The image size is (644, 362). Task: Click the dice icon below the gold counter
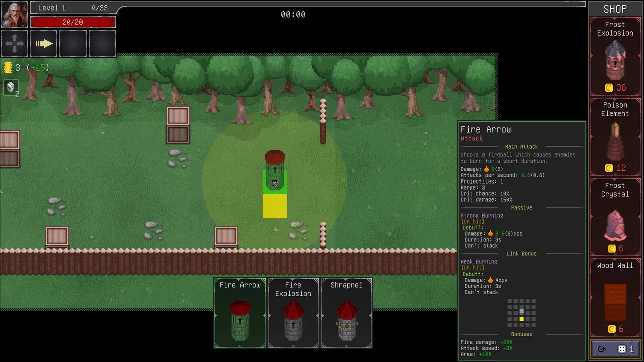click(x=11, y=87)
